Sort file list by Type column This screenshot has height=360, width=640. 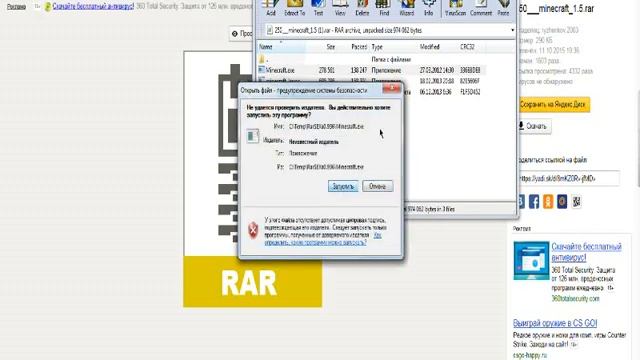pyautogui.click(x=377, y=47)
